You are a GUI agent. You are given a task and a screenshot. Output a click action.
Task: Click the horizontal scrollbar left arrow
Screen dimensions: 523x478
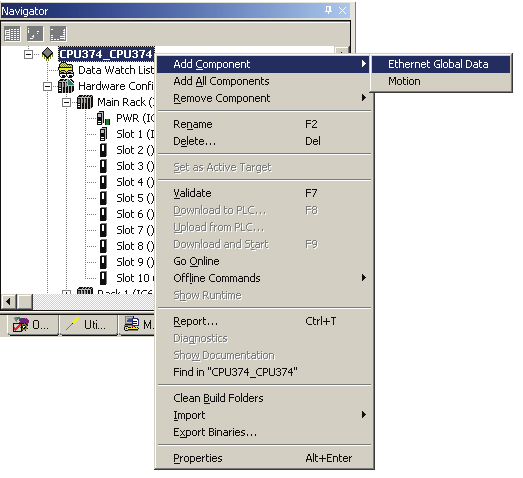tap(8, 302)
